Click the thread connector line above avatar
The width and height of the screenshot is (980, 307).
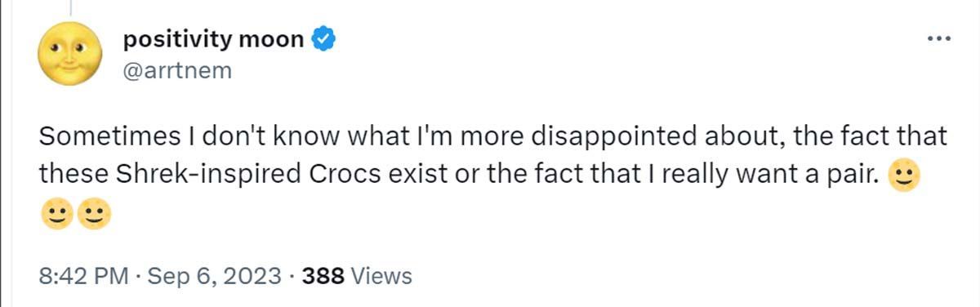70,7
